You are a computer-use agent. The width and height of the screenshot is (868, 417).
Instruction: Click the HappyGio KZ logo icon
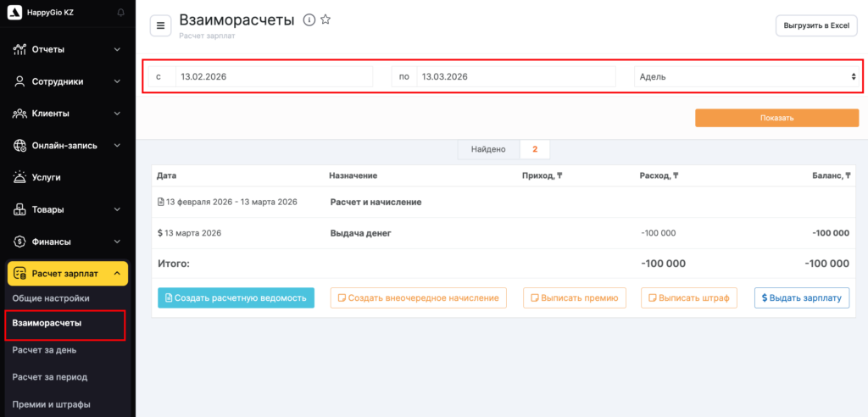(x=14, y=13)
